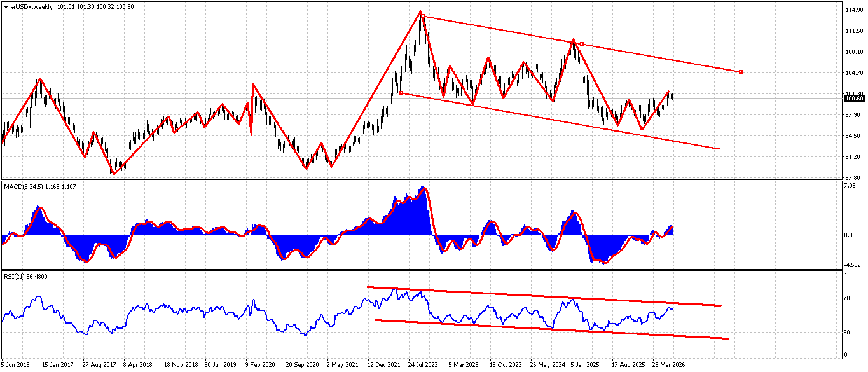Click the 15 Oct 2023 date label
The image size is (868, 372).
pyautogui.click(x=504, y=366)
